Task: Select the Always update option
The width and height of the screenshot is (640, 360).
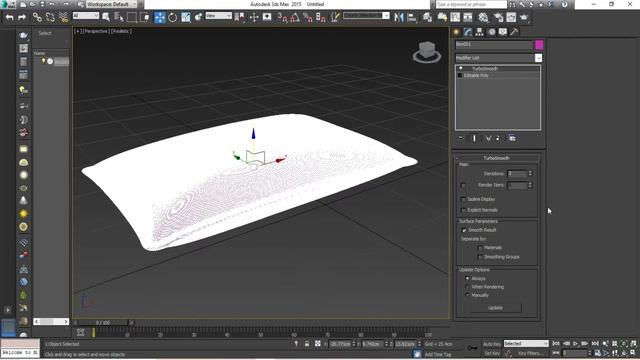Action: 467,278
